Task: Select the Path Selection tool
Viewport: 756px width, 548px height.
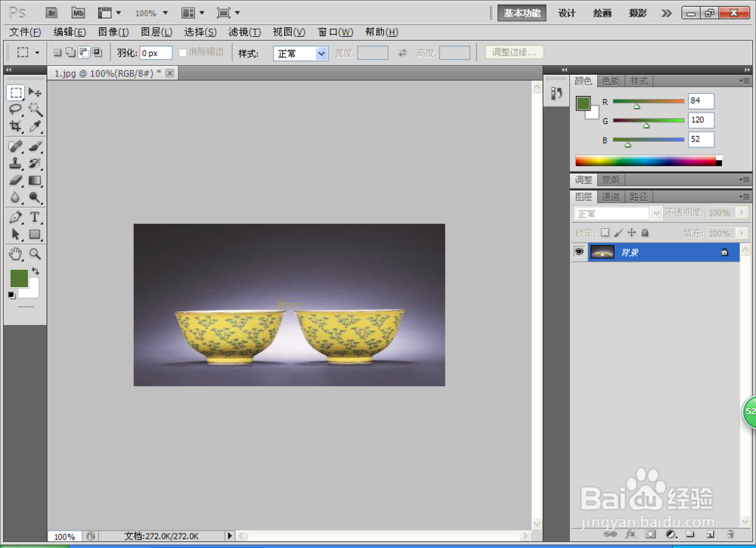Action: 16,234
